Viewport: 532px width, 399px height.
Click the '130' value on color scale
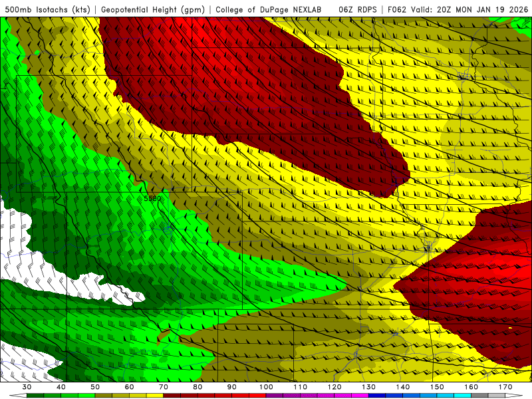369,387
